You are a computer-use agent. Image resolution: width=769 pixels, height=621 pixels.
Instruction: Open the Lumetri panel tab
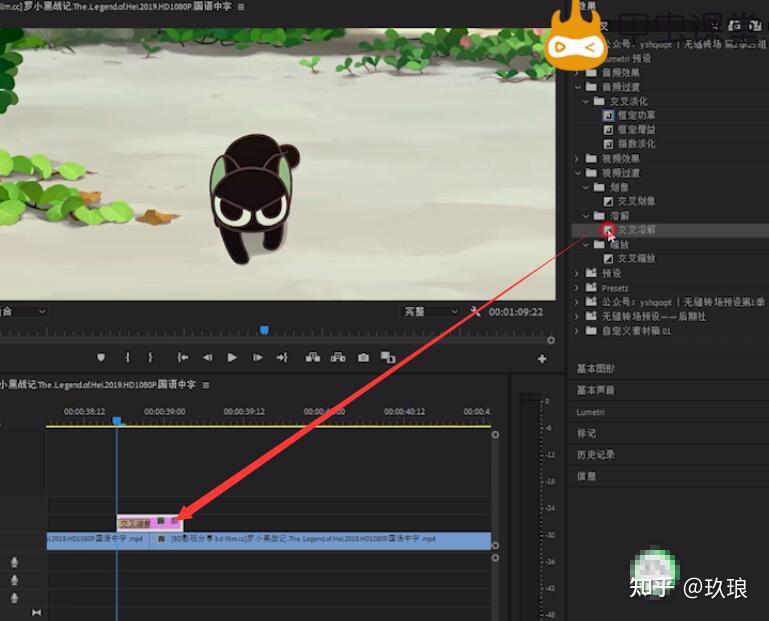pos(590,412)
